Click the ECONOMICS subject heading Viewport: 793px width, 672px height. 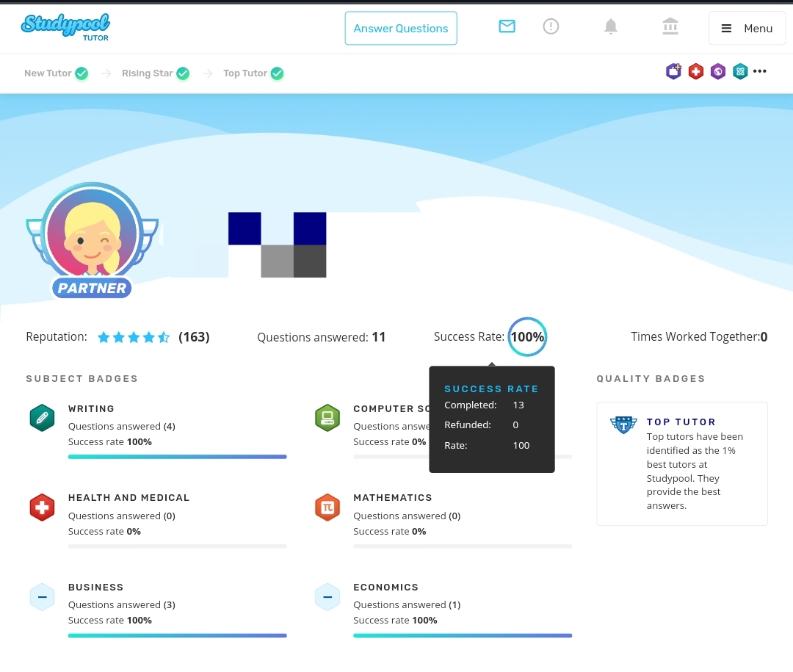pos(386,588)
